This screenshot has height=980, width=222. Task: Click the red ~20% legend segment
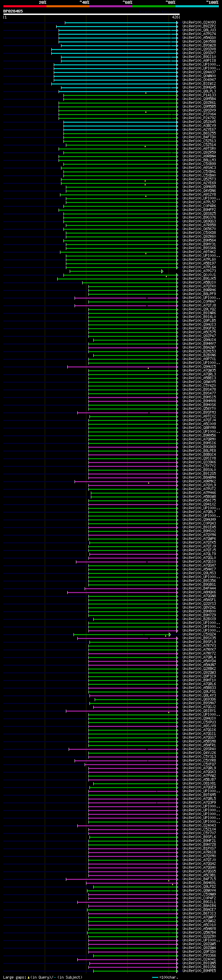[25, 6]
